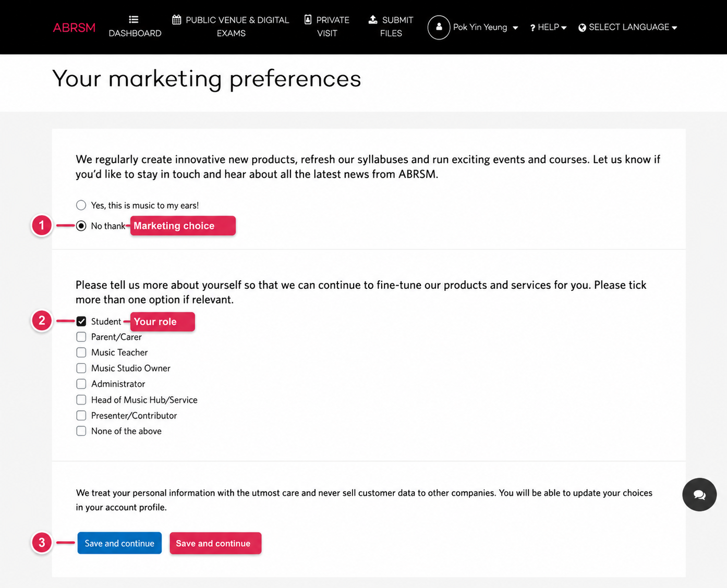Open the chat bubble icon

click(x=699, y=495)
